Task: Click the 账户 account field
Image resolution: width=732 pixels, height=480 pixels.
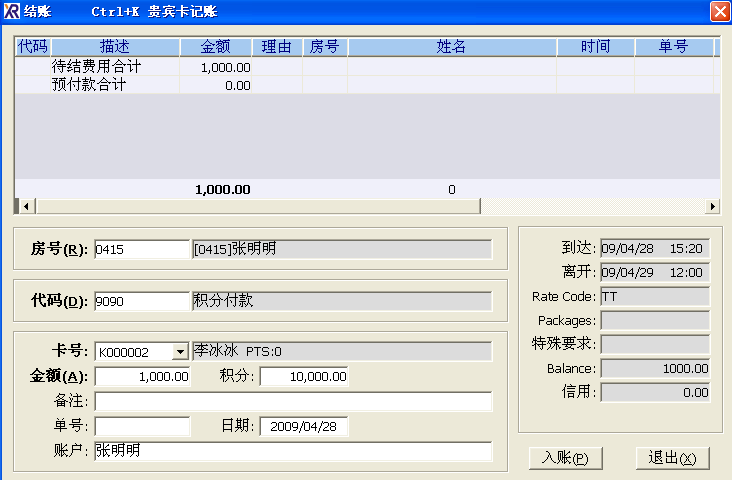Action: click(x=293, y=451)
